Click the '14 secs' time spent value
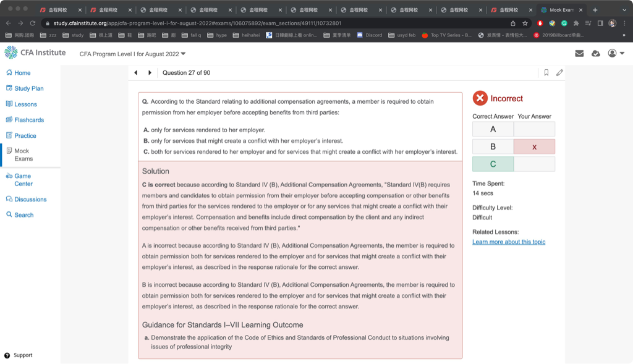The image size is (633, 364). click(x=482, y=193)
